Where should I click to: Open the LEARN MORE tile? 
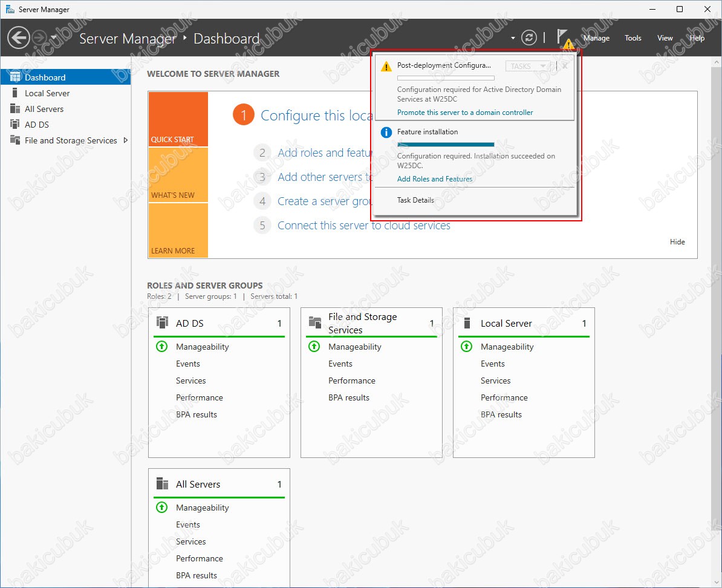pos(178,230)
